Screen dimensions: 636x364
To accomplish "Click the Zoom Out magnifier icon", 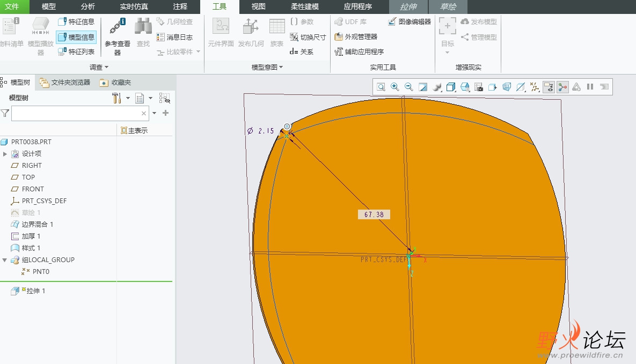I will click(x=409, y=87).
